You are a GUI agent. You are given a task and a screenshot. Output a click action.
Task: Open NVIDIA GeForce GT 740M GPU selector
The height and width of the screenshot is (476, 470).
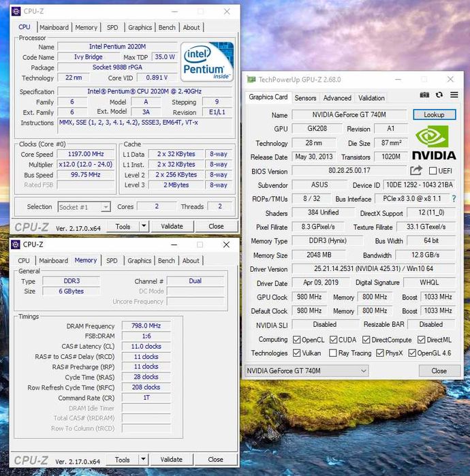(x=307, y=370)
